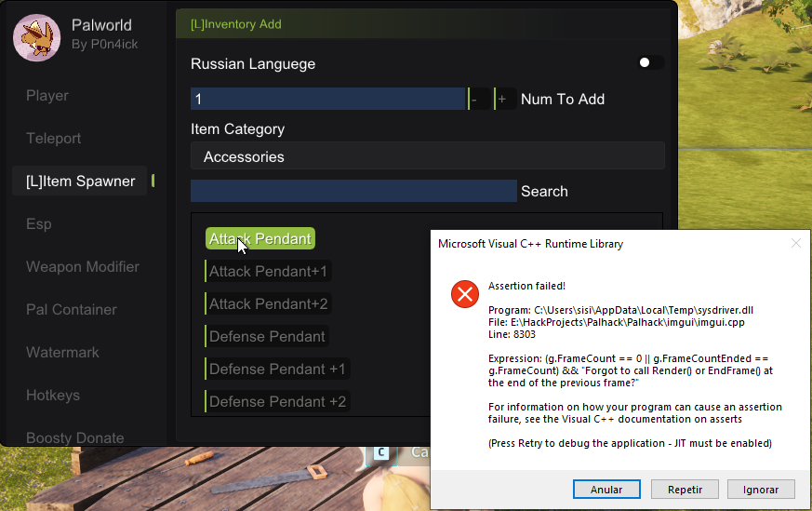The width and height of the screenshot is (812, 511).
Task: Open the Esp menu section
Action: (x=39, y=224)
